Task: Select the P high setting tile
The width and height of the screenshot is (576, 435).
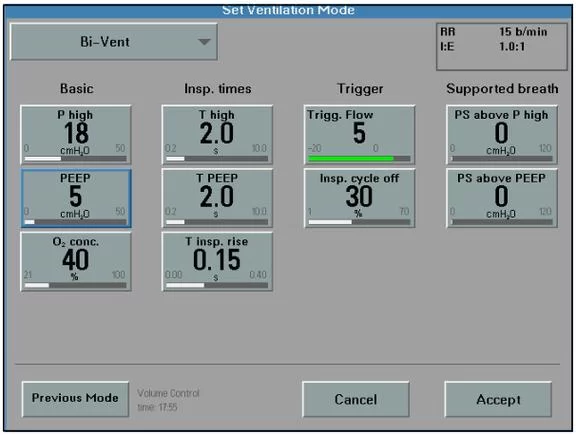Action: [x=76, y=134]
